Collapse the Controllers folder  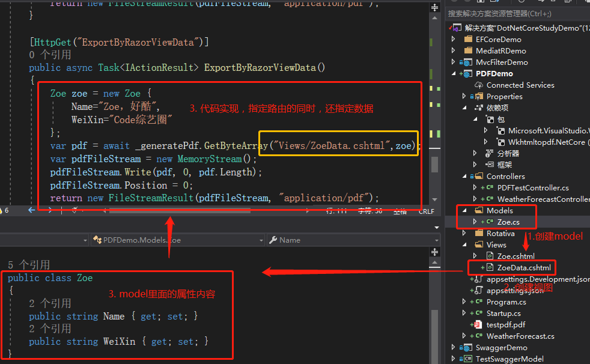point(464,176)
